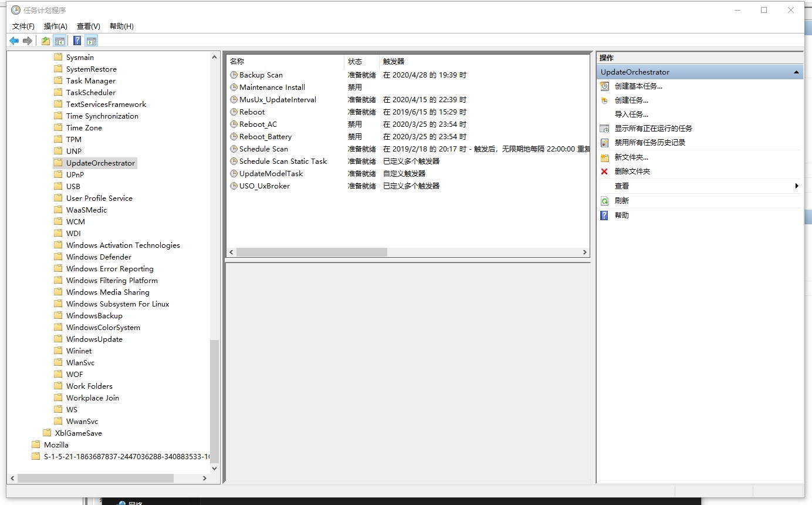Select the Time Synchronization tree folder
The width and height of the screenshot is (812, 505).
[102, 116]
